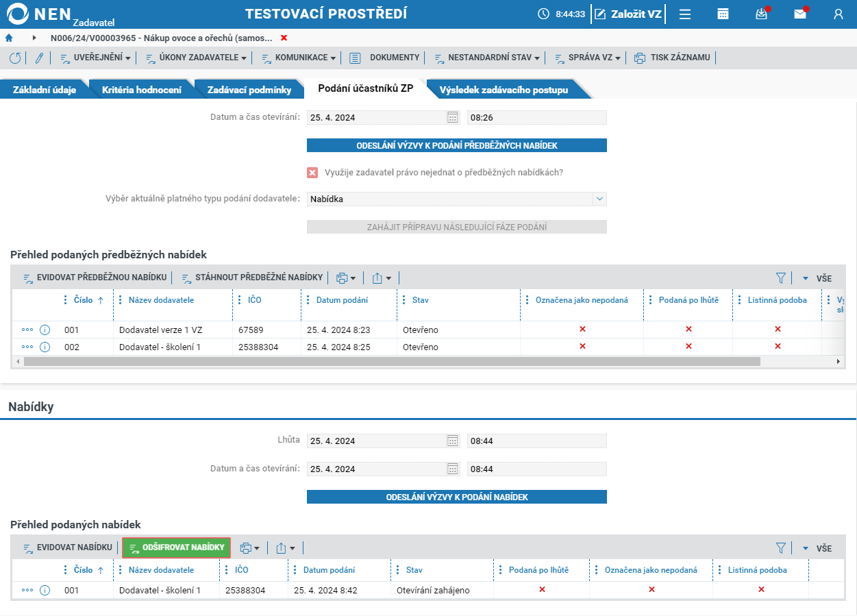857x616 pixels.
Task: Click the refresh icon in the toolbar
Action: tap(15, 58)
